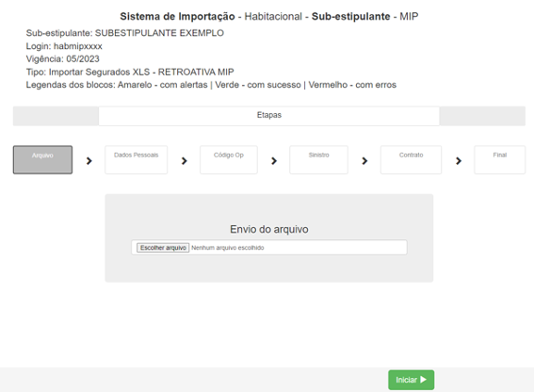Click chevron arrow between Dados Pessoais and Código Op
The width and height of the screenshot is (534, 392).
tap(185, 160)
